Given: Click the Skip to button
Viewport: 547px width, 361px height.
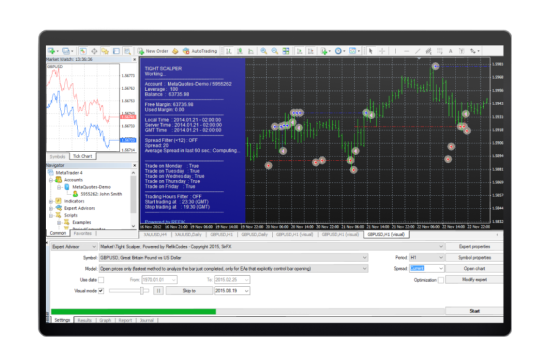Looking at the screenshot, I should tap(189, 291).
